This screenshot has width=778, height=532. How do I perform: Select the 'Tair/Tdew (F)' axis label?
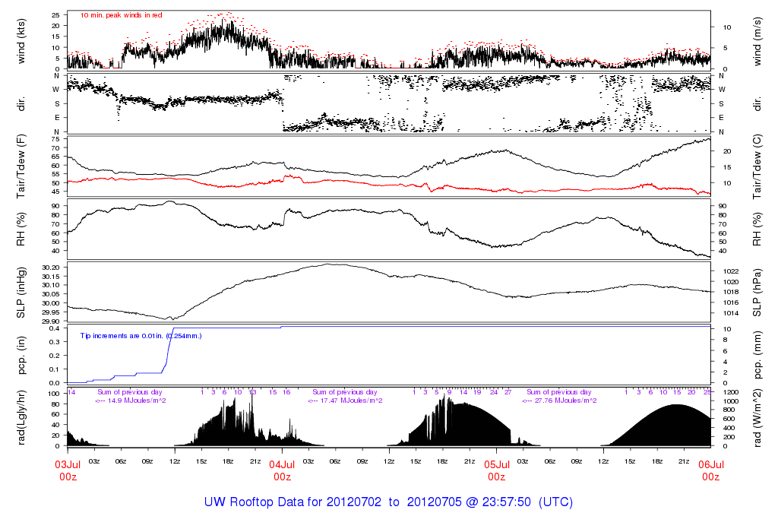tap(21, 166)
